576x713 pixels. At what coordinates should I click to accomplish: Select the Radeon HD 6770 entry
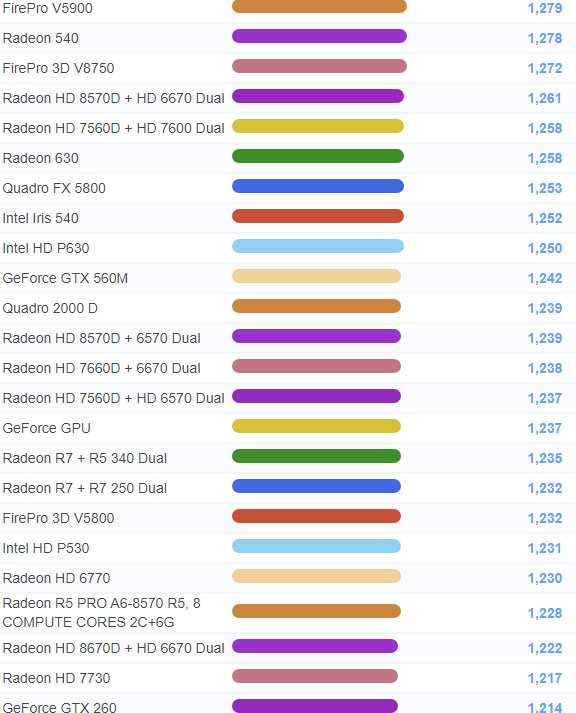(56, 578)
